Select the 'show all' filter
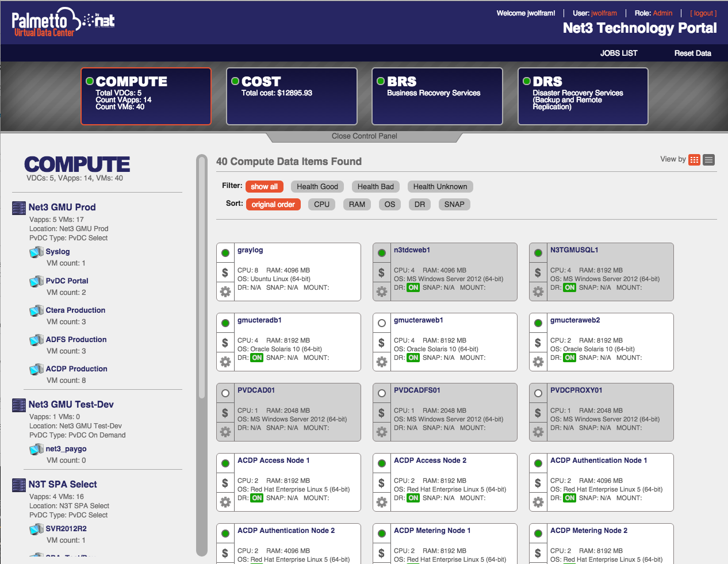728x564 pixels. click(x=265, y=186)
